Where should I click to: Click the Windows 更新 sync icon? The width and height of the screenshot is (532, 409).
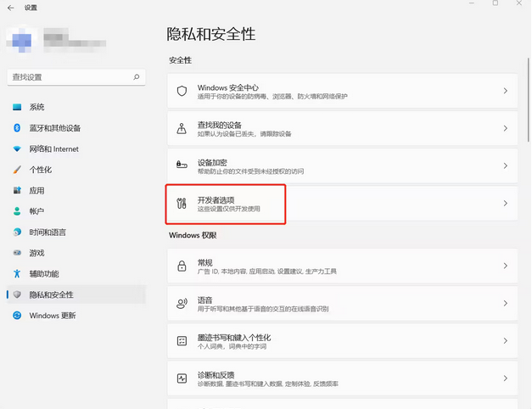[x=17, y=316]
